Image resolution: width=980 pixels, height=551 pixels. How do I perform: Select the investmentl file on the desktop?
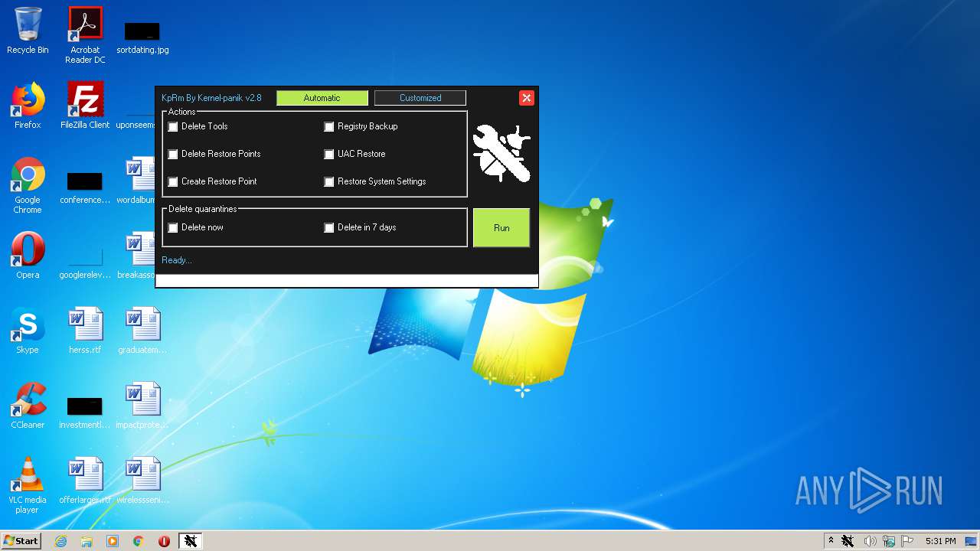click(x=85, y=412)
